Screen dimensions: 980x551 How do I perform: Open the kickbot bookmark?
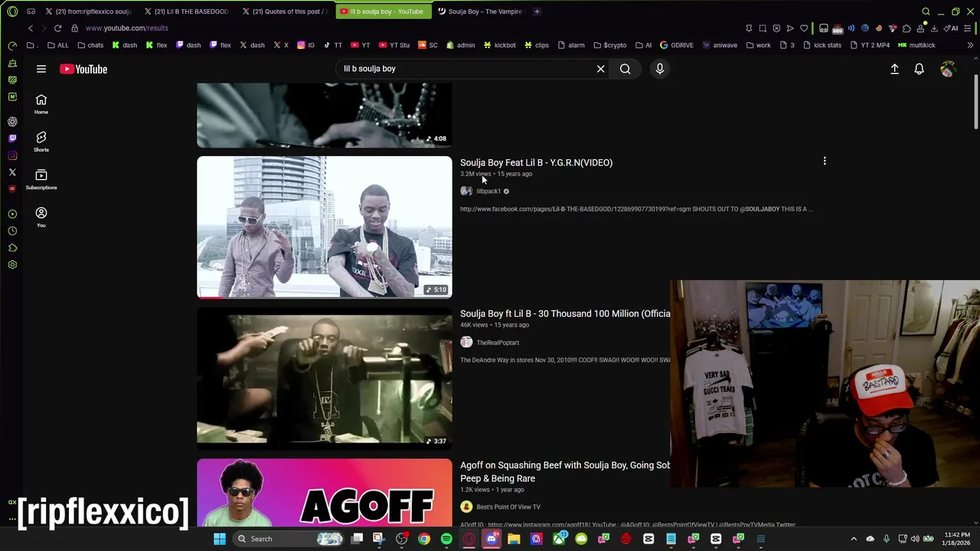(499, 45)
